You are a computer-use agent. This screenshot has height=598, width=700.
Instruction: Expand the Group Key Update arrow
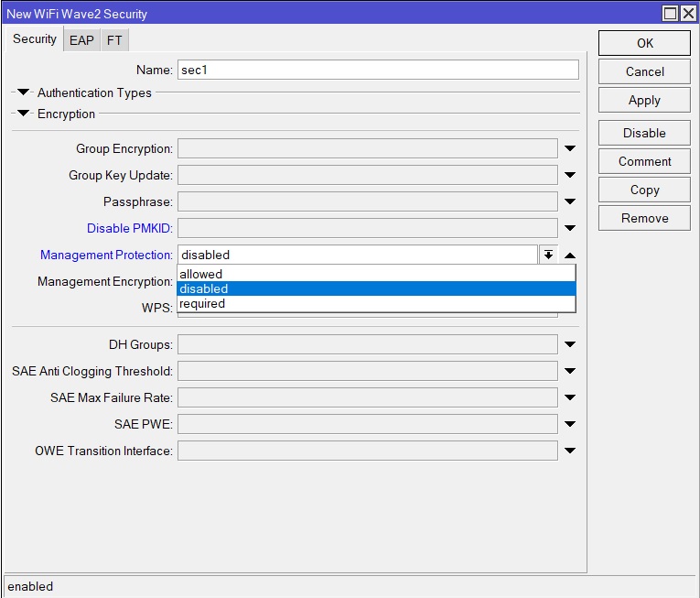coord(569,175)
